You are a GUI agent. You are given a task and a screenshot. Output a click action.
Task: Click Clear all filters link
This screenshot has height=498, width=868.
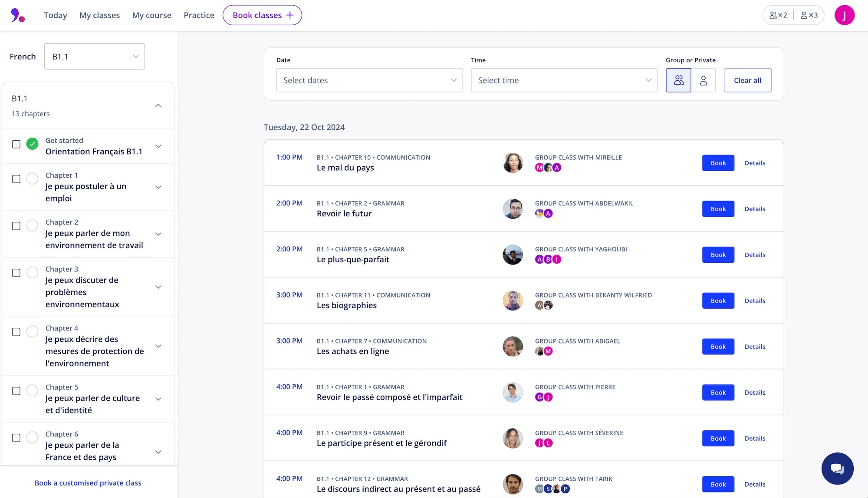pos(747,79)
